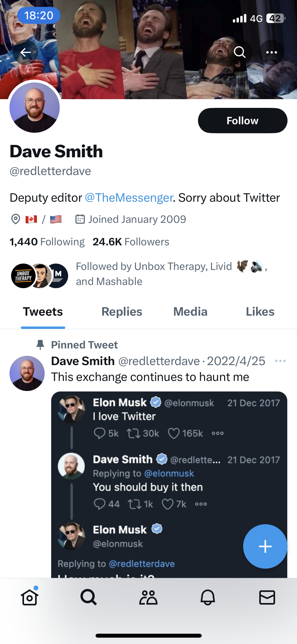The image size is (297, 644).
Task: Switch to the Media tab
Action: [190, 312]
